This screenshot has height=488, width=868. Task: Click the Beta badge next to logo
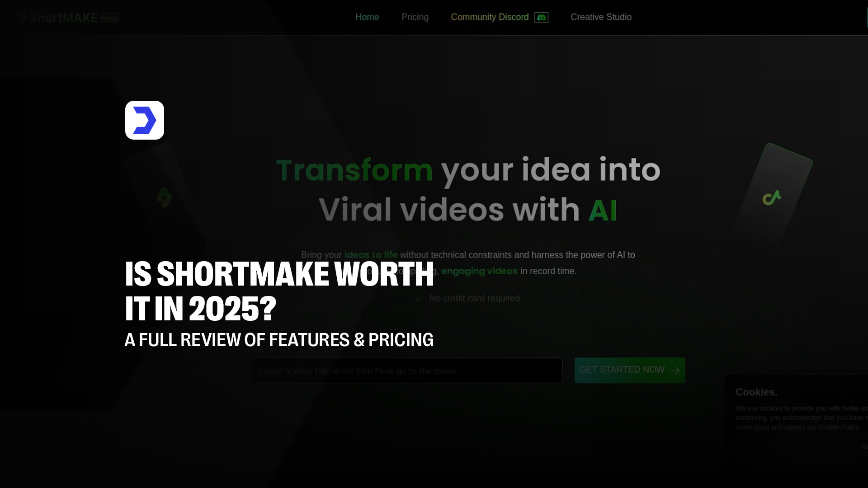pyautogui.click(x=109, y=18)
